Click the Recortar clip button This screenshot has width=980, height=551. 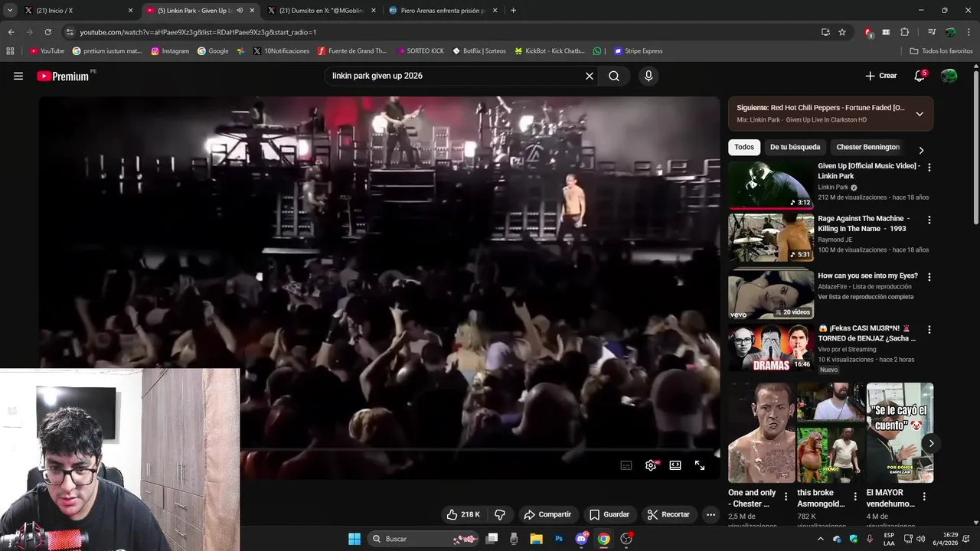click(x=668, y=514)
